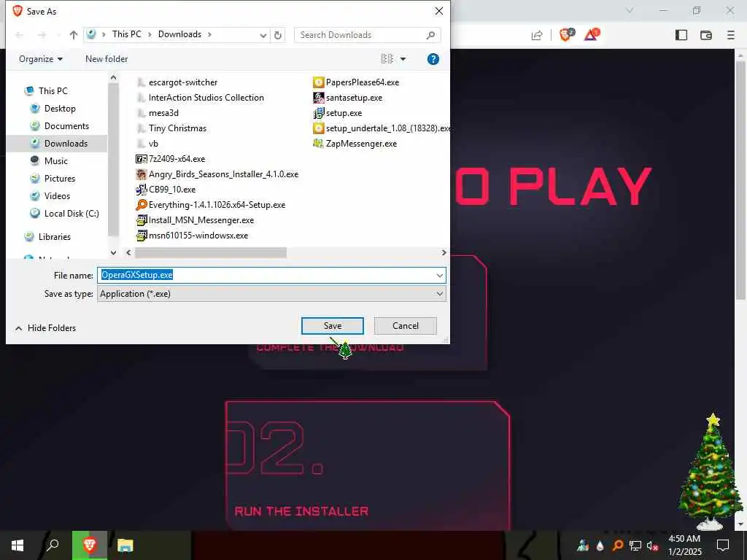Click the change view layout icon

click(387, 59)
